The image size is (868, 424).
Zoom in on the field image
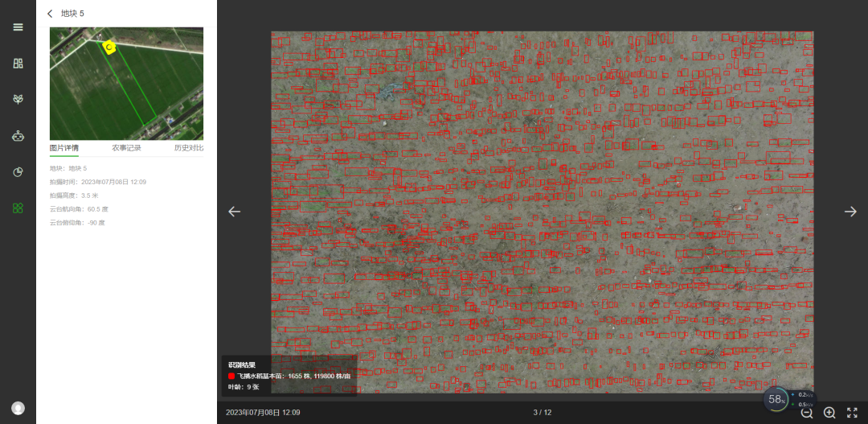pos(829,413)
